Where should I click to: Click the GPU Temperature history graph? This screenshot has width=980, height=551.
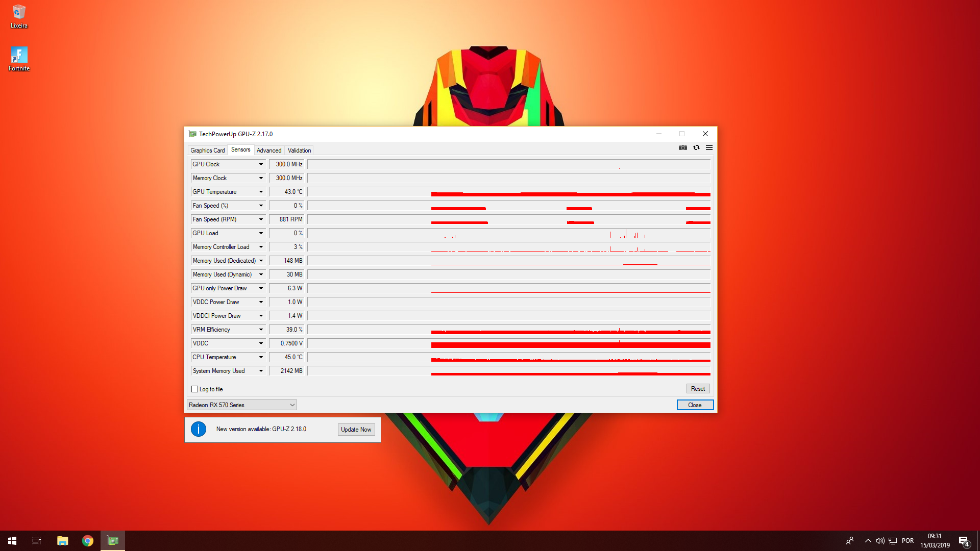point(509,192)
